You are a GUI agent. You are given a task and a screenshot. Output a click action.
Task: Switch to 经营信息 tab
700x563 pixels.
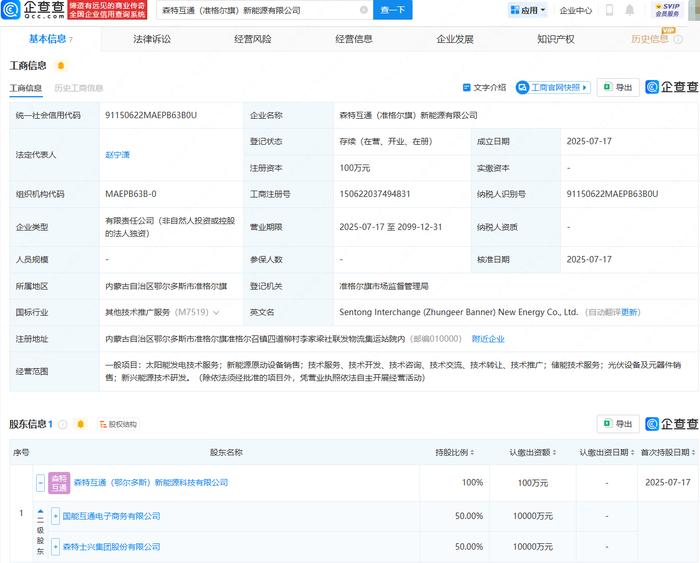(354, 39)
